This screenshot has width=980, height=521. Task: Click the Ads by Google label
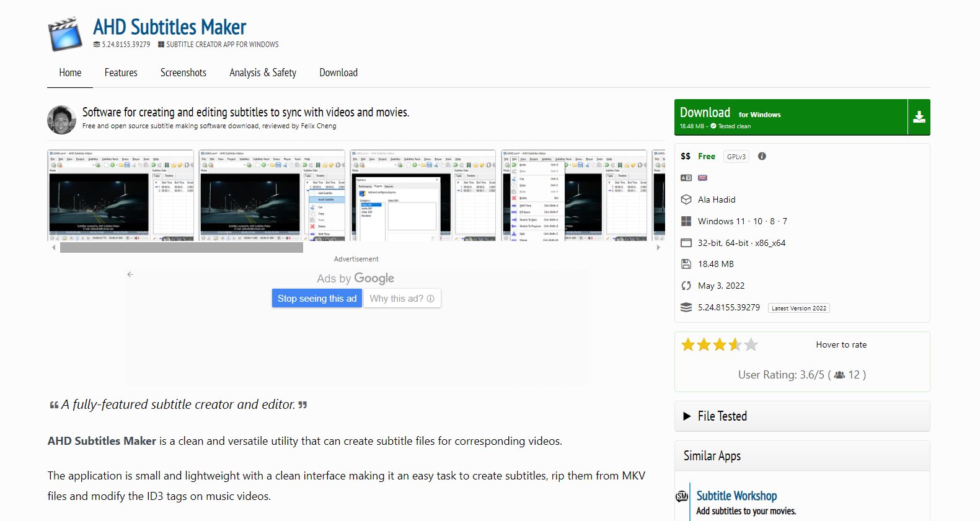[356, 278]
